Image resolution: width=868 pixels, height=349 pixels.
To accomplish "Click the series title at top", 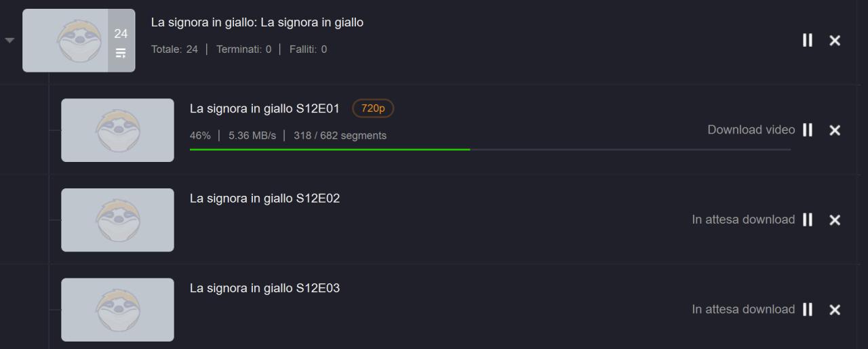I will (257, 22).
